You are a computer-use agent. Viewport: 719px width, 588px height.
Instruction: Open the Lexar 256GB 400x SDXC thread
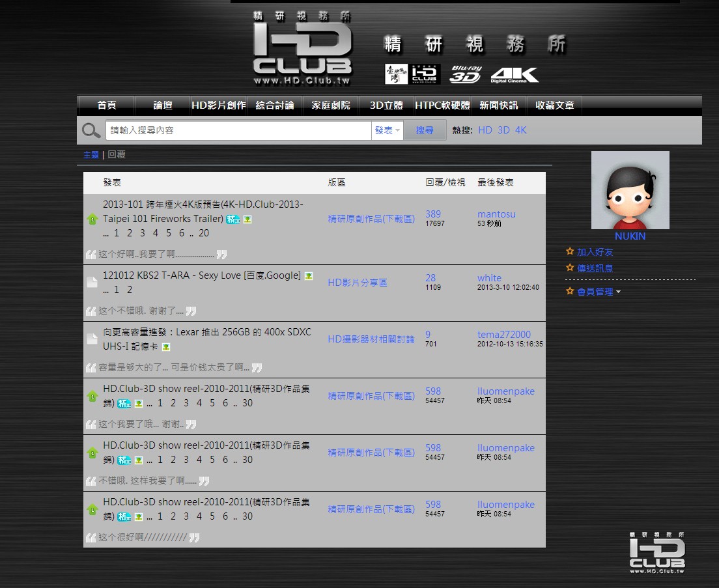click(207, 339)
